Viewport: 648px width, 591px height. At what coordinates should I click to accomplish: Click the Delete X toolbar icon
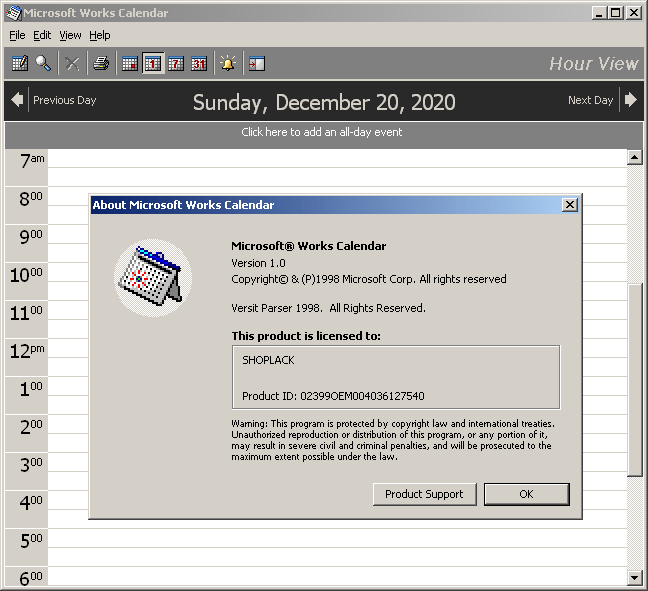72,63
